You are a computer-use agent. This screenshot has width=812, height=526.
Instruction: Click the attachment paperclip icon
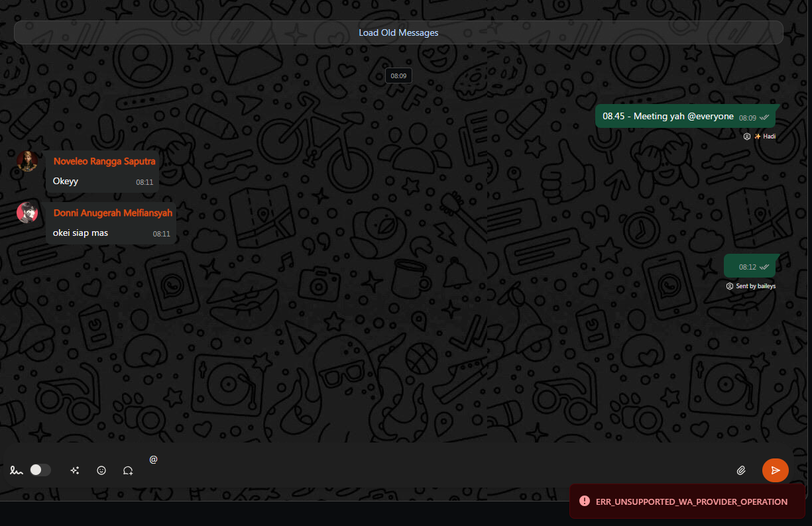pos(741,470)
